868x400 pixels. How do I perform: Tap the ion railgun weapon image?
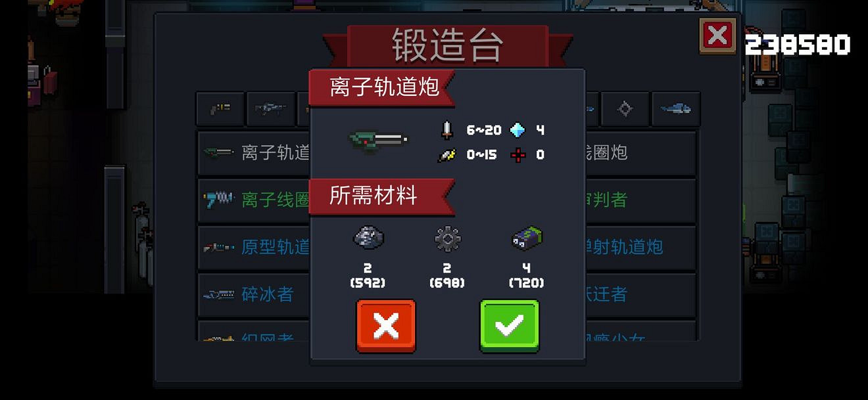[377, 140]
